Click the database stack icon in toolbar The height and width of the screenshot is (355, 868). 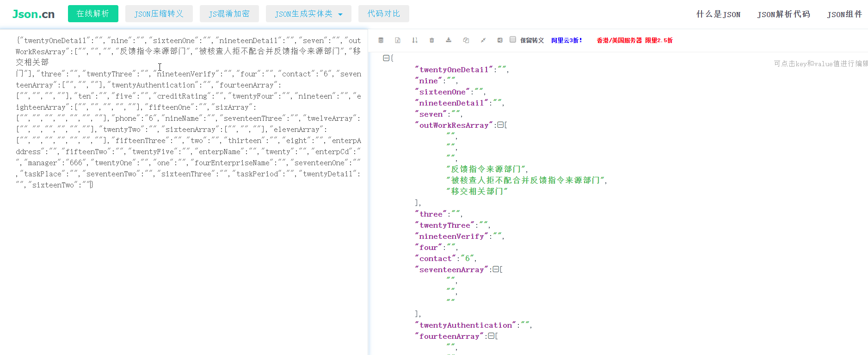pos(381,40)
